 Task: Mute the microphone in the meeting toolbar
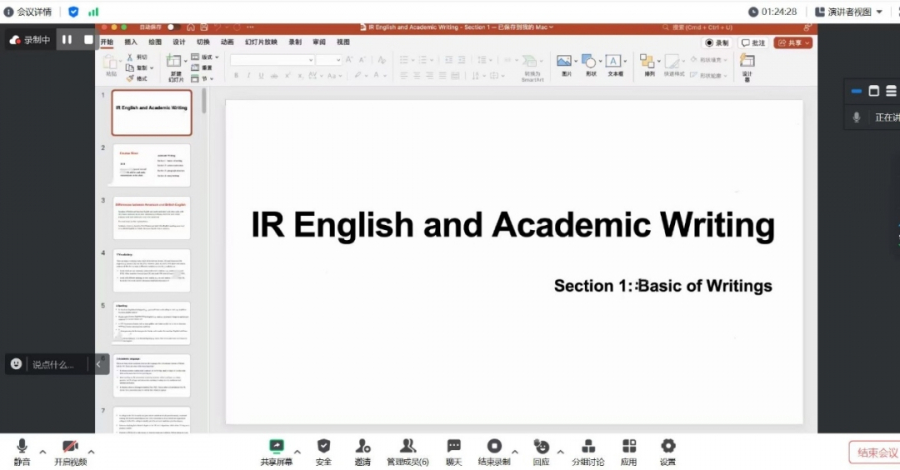22,447
